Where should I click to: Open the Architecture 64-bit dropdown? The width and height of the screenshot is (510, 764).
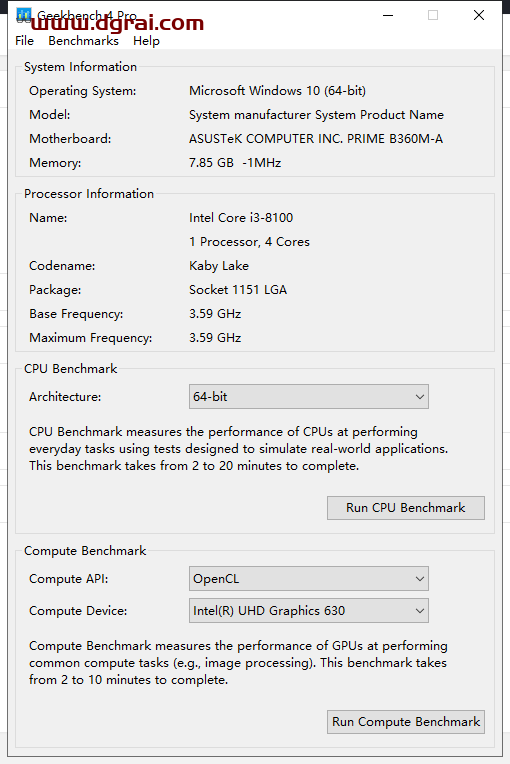309,397
